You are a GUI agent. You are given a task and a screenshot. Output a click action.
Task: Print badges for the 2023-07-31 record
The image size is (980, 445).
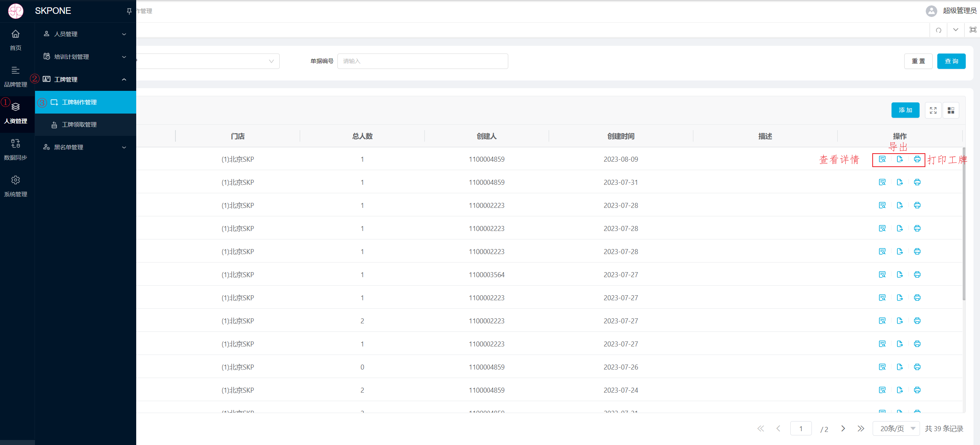(917, 182)
